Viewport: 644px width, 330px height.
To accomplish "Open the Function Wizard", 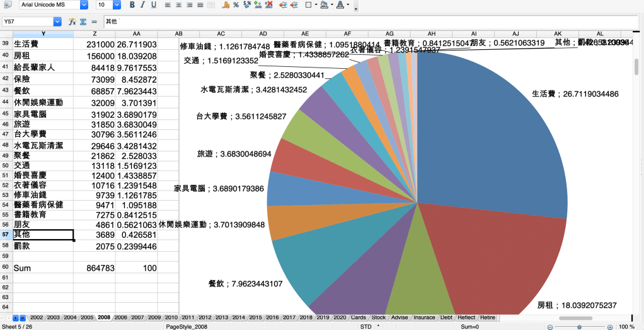I will pos(72,21).
